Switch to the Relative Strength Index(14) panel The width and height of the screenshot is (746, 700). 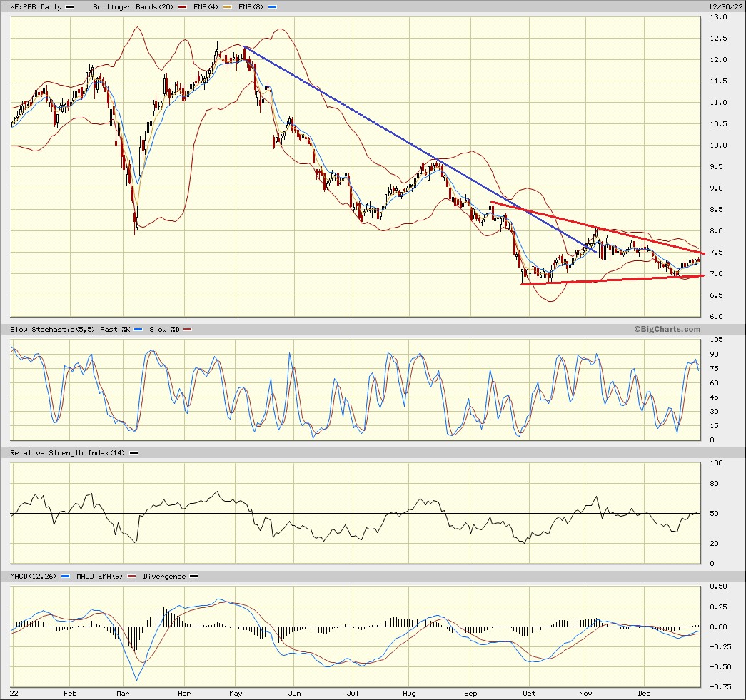[68, 452]
